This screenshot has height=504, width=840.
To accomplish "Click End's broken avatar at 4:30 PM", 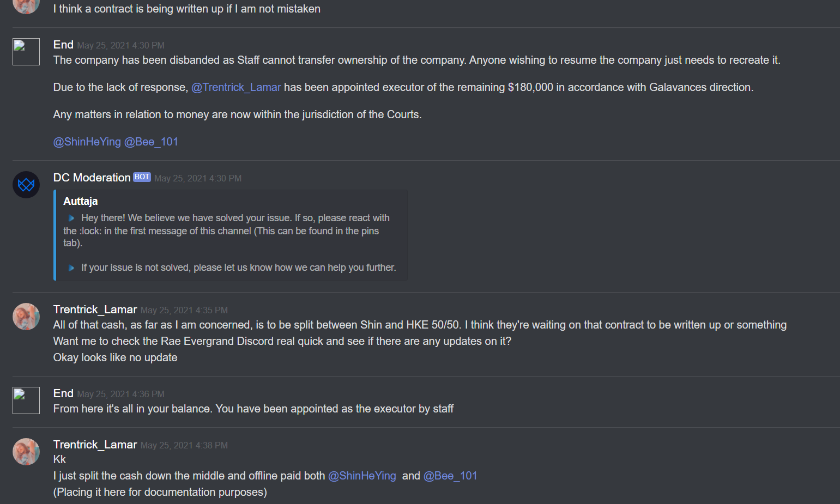I will click(x=26, y=52).
